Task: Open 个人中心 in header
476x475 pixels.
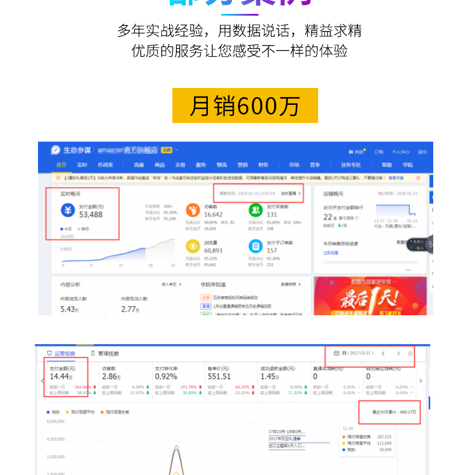Action: pos(400,152)
